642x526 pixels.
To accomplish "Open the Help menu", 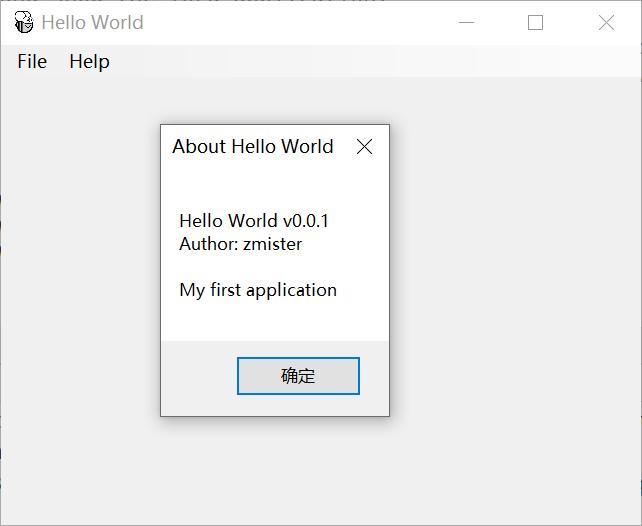I will (89, 62).
